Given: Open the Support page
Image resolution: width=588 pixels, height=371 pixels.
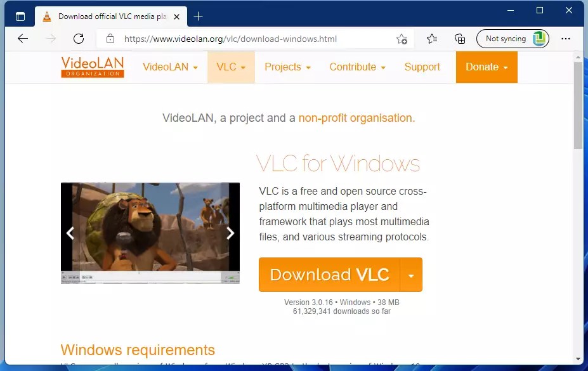Looking at the screenshot, I should point(422,67).
